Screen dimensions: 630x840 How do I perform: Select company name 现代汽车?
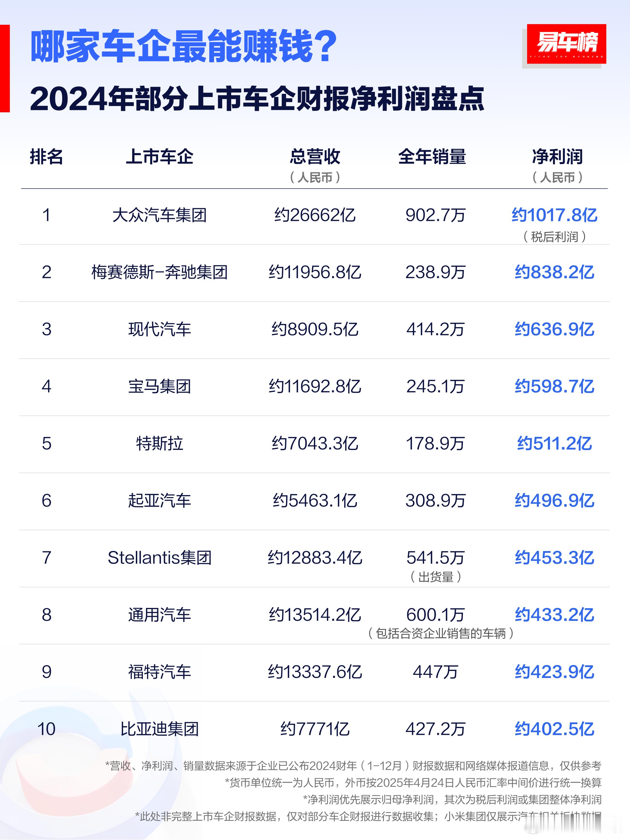[159, 329]
